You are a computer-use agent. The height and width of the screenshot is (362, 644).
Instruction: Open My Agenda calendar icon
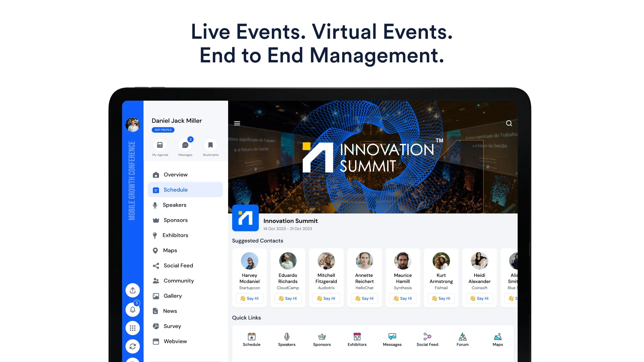[160, 145]
